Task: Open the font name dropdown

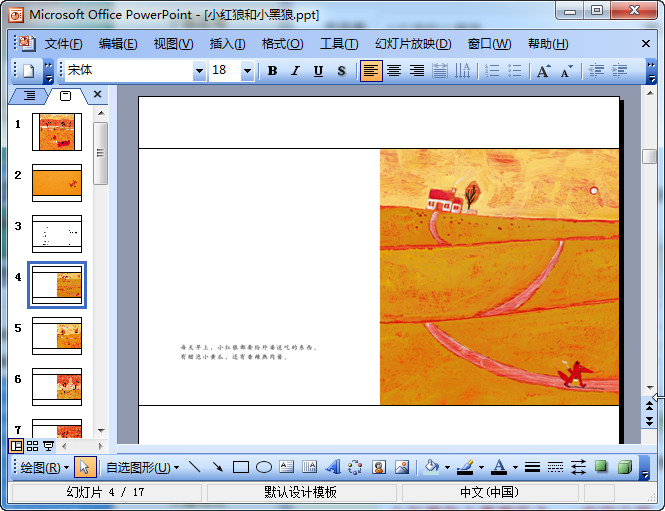Action: point(198,71)
